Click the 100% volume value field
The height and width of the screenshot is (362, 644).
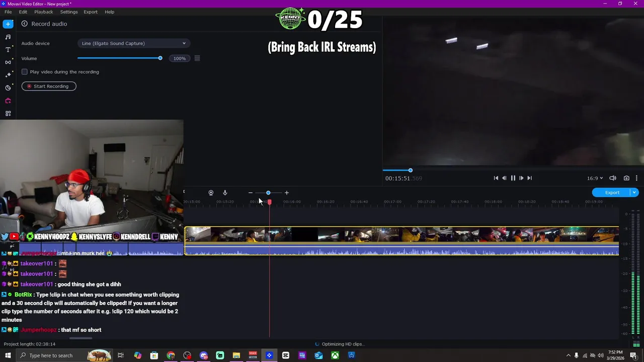click(x=180, y=58)
